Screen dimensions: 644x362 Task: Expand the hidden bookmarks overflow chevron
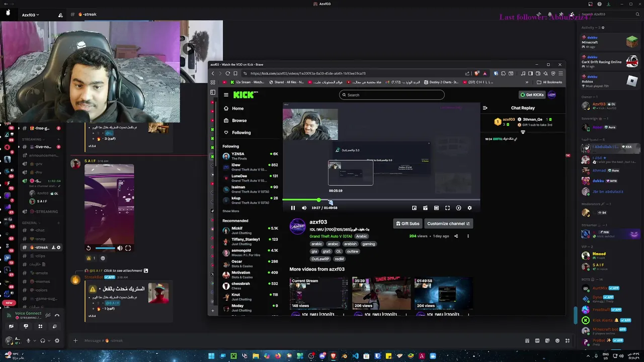tap(527, 82)
